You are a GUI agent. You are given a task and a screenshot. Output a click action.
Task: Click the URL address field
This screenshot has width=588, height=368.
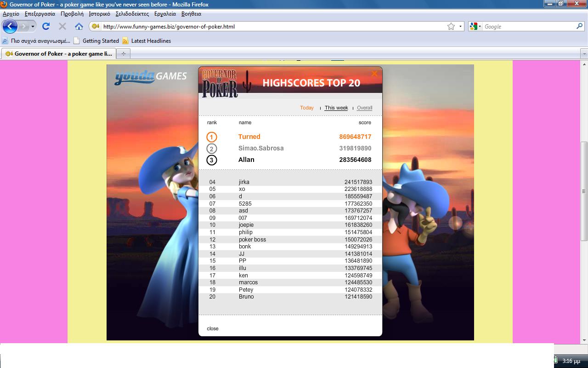click(x=273, y=26)
